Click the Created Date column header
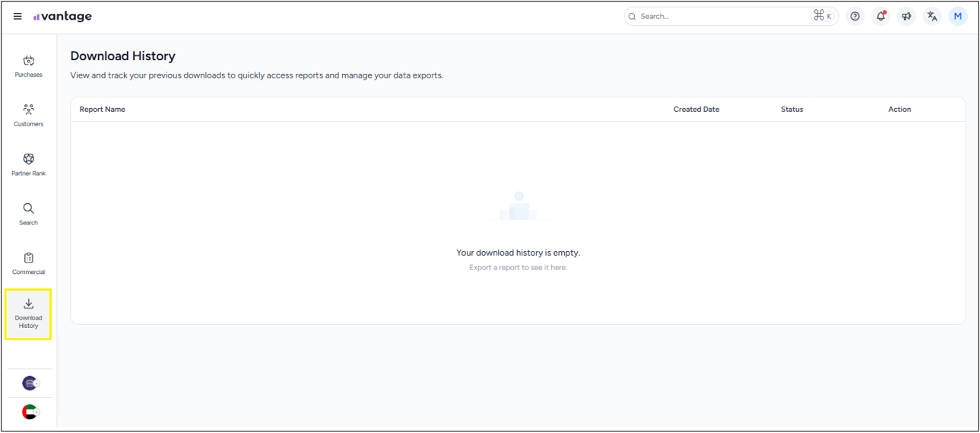This screenshot has height=433, width=980. point(696,110)
